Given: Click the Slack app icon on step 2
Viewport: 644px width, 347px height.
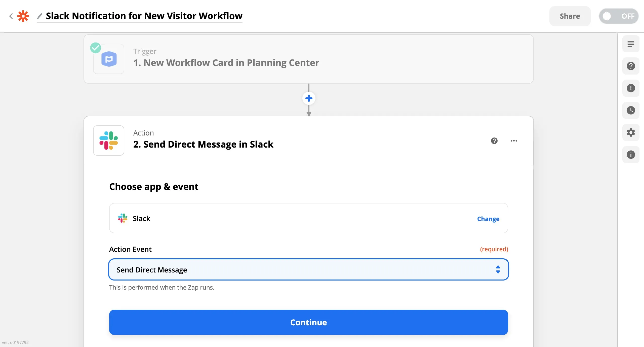Looking at the screenshot, I should tap(109, 141).
